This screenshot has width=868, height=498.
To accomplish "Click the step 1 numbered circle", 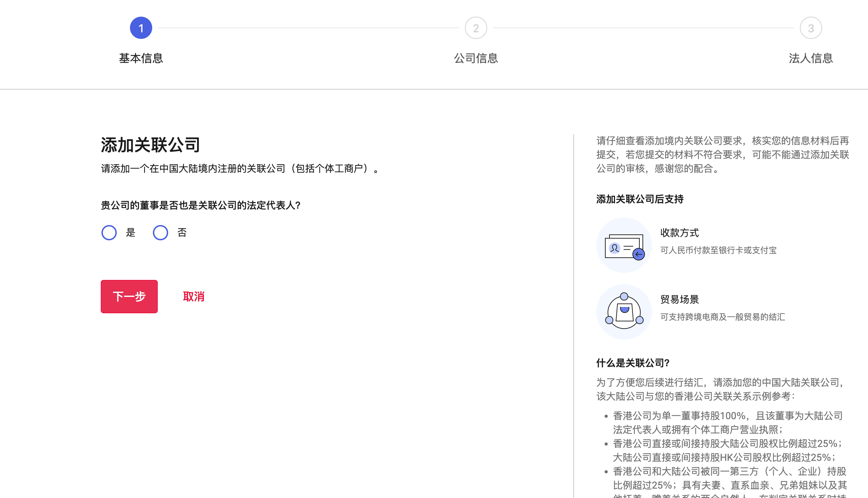I will 141,28.
